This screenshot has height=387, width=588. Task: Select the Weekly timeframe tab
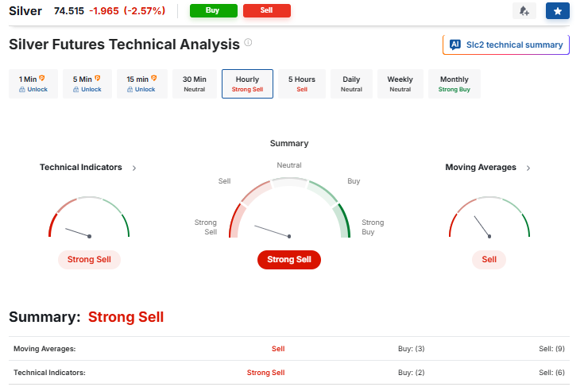tap(400, 84)
